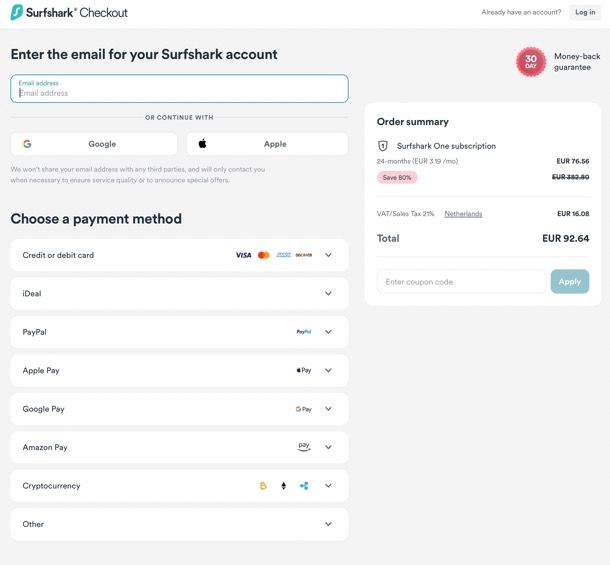The image size is (610, 565).
Task: Click the Order summary heading
Action: pyautogui.click(x=413, y=122)
